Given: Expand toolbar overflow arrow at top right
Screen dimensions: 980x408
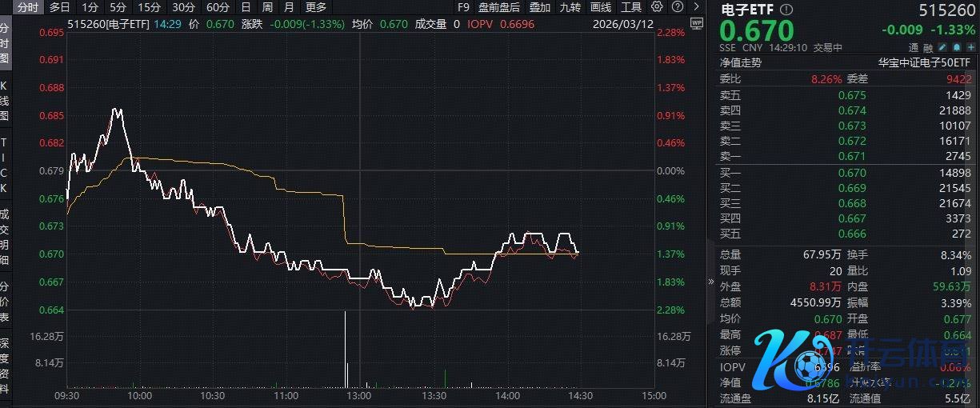Looking at the screenshot, I should (x=696, y=7).
